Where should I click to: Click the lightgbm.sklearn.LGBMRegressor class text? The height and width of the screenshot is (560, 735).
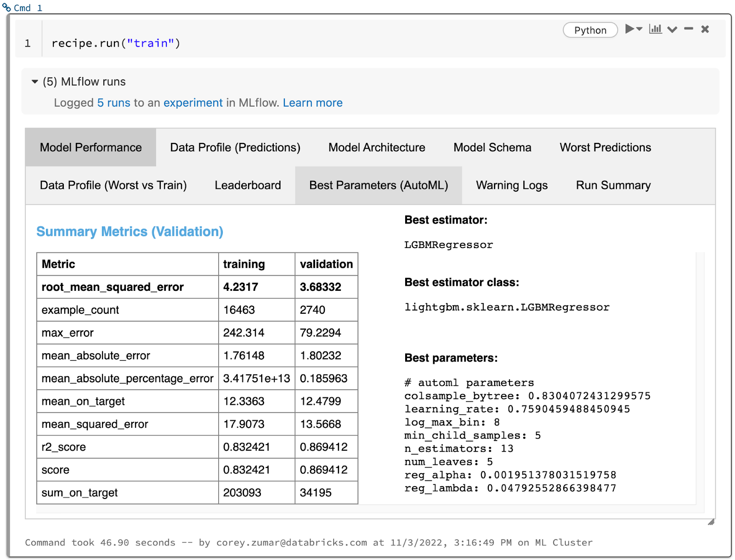[507, 307]
